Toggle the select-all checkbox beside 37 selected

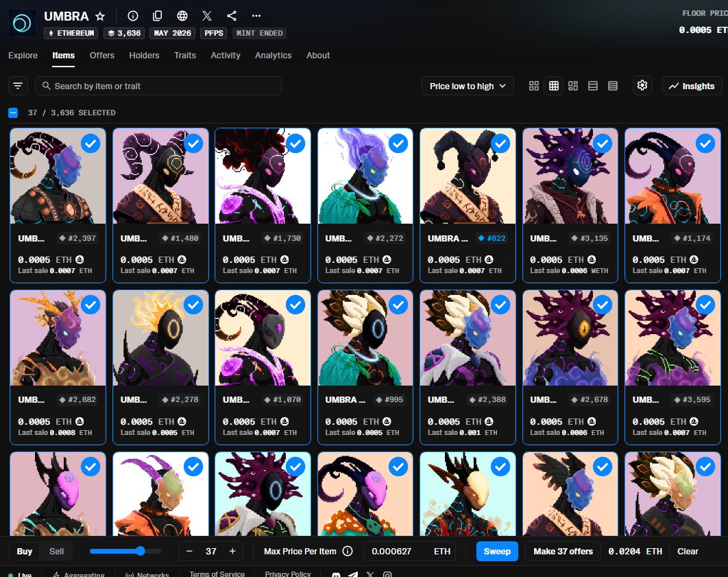[14, 113]
